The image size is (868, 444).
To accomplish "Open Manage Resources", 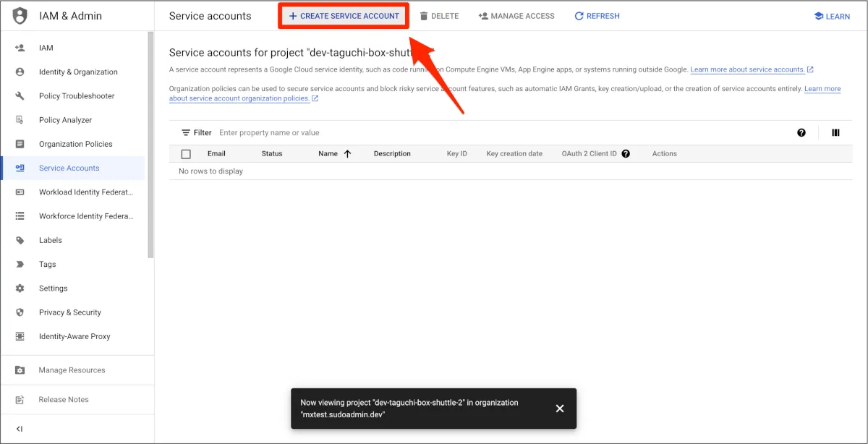I will click(72, 370).
